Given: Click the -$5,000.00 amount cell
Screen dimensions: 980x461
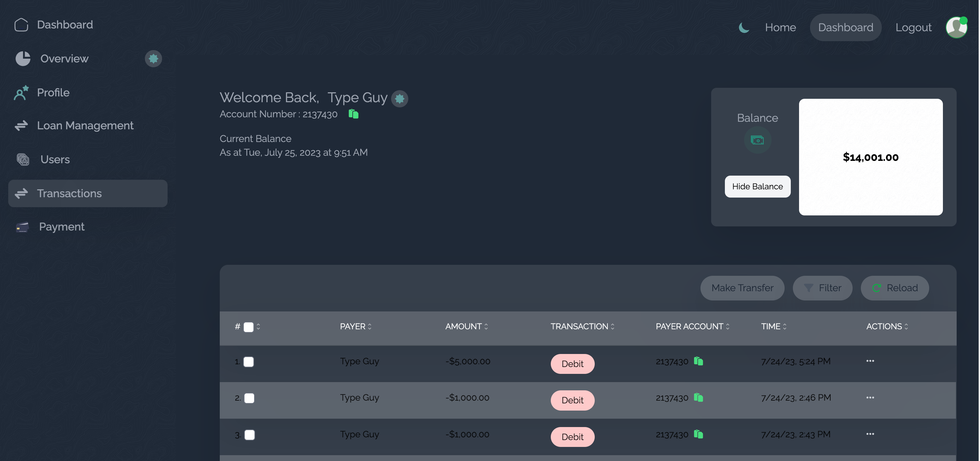Looking at the screenshot, I should [x=468, y=361].
